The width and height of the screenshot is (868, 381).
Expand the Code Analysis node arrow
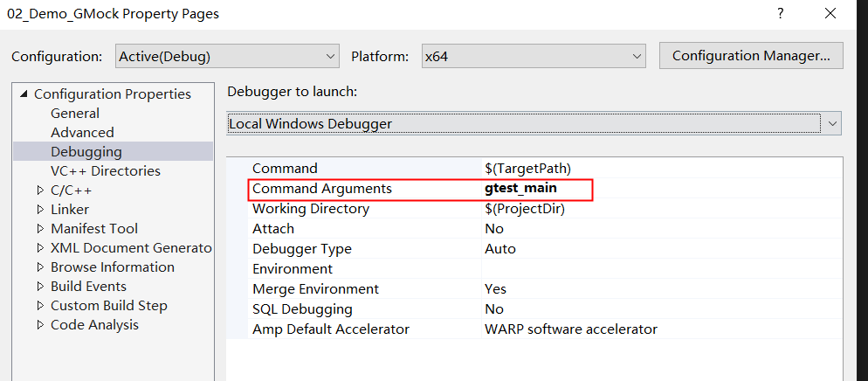tap(40, 325)
